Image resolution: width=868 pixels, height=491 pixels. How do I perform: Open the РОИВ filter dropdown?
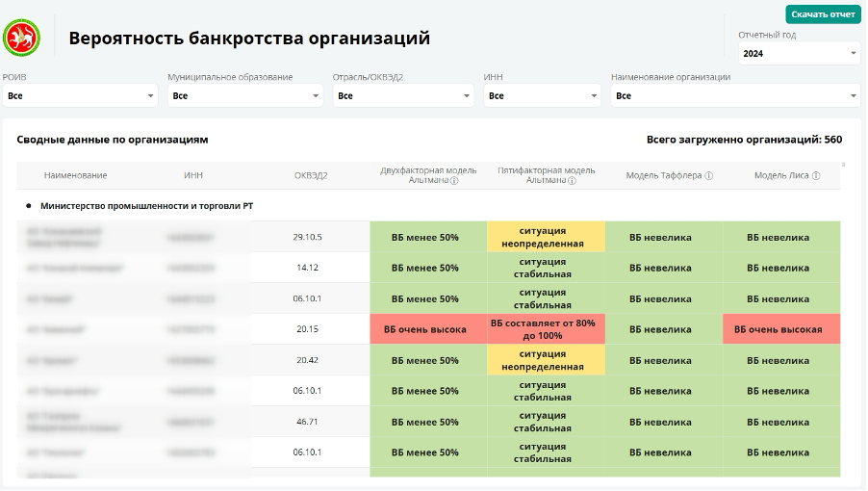coord(80,95)
